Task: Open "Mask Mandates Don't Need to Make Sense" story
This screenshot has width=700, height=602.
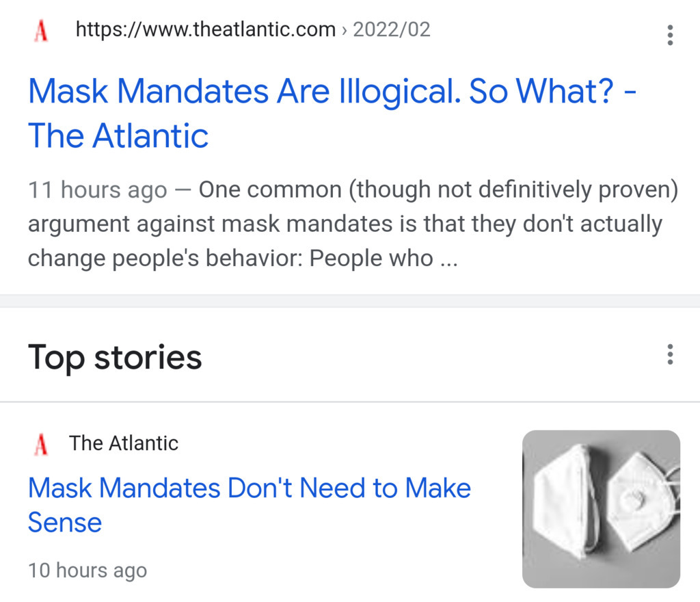Action: (x=249, y=488)
